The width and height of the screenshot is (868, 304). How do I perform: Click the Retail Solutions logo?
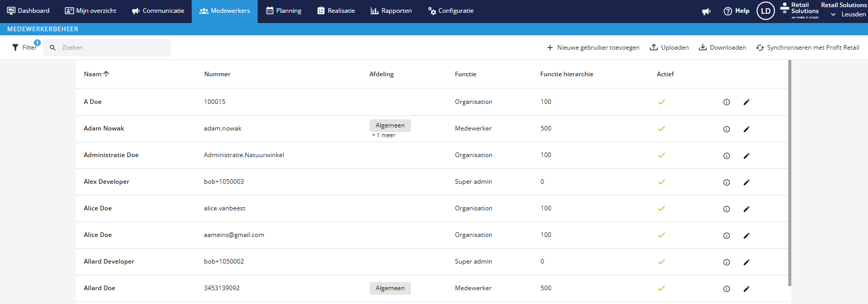click(800, 10)
